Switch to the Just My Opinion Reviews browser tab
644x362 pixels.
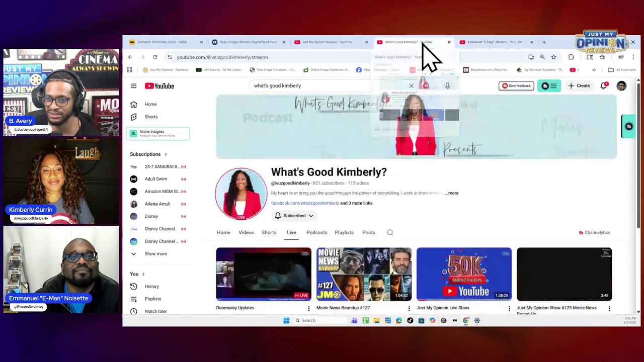coord(331,42)
